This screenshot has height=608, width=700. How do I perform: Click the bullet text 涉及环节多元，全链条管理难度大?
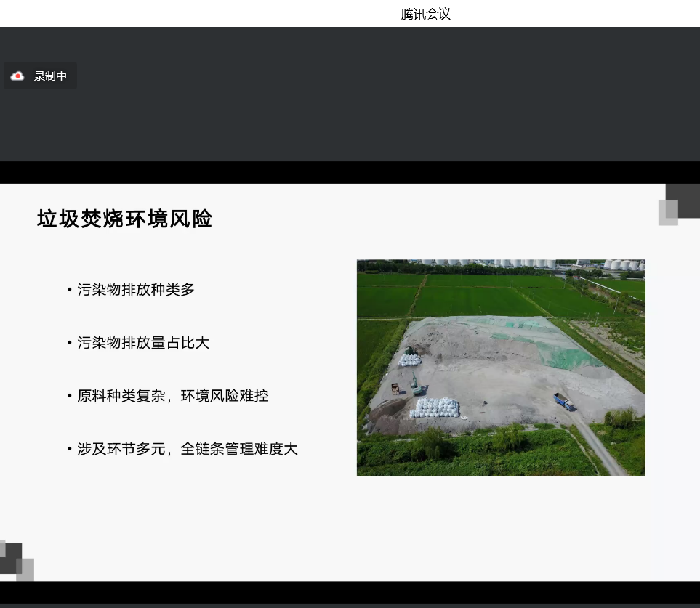click(188, 449)
